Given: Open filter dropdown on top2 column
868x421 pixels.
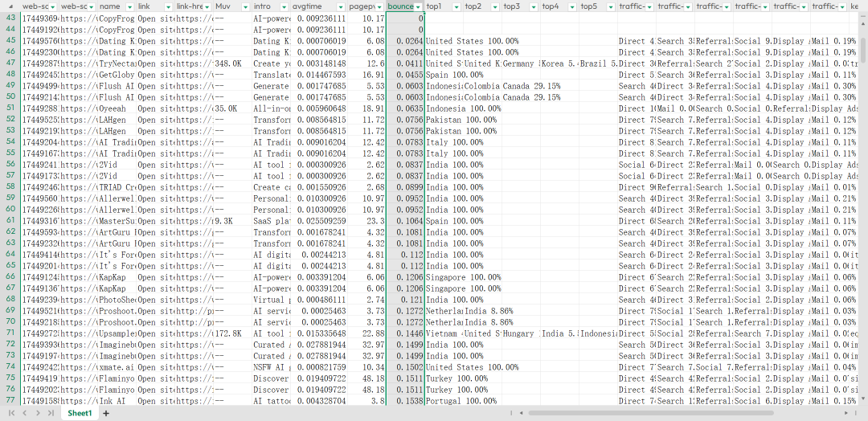Looking at the screenshot, I should (x=495, y=7).
